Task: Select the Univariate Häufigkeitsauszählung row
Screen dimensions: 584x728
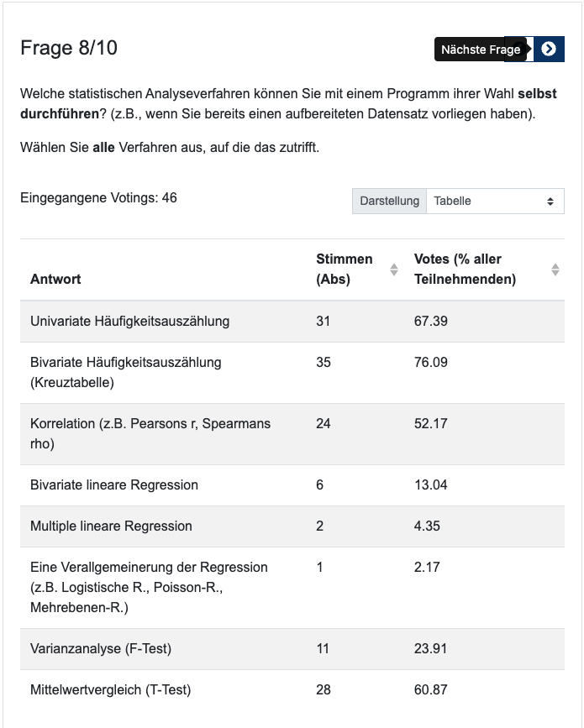Action: [129, 321]
